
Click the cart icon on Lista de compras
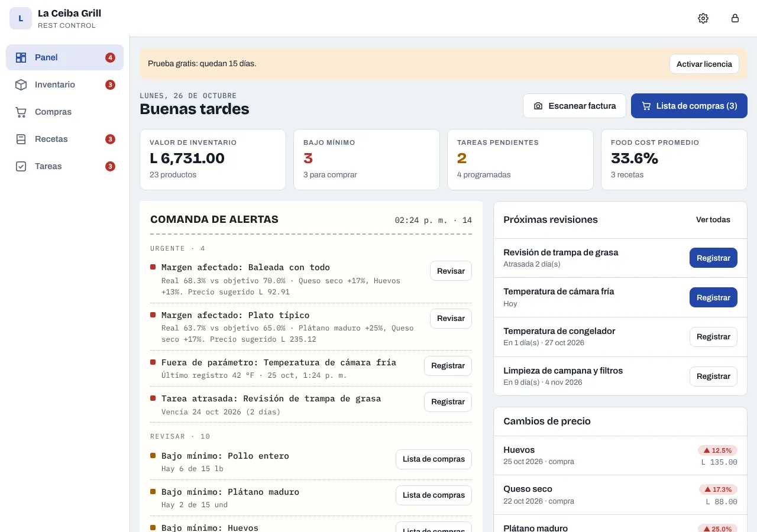(646, 106)
